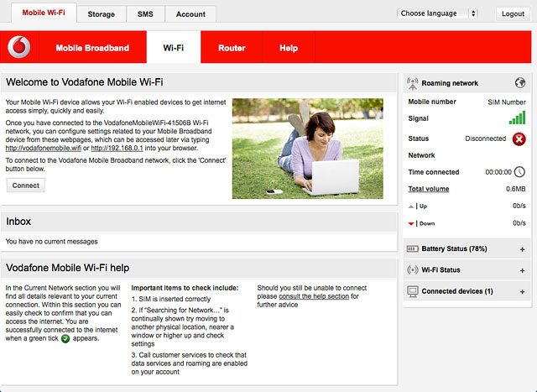Click the monitor icon in Connected devices
Viewport: 537px width, 392px height.
413,291
